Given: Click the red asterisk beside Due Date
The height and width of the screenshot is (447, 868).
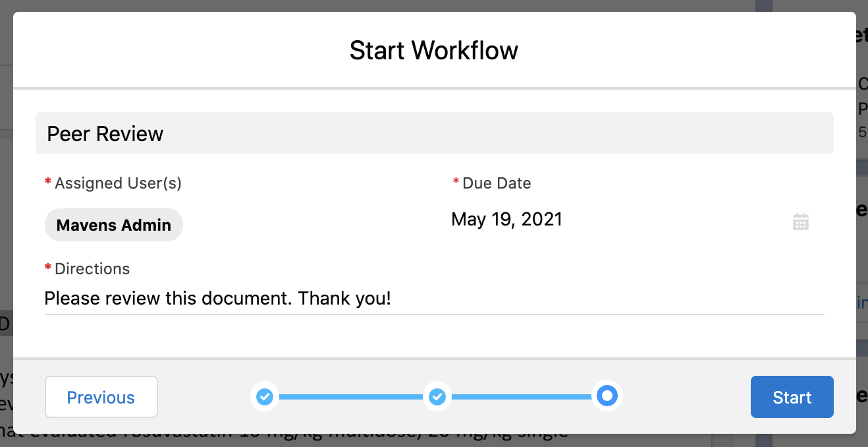Looking at the screenshot, I should [x=456, y=183].
